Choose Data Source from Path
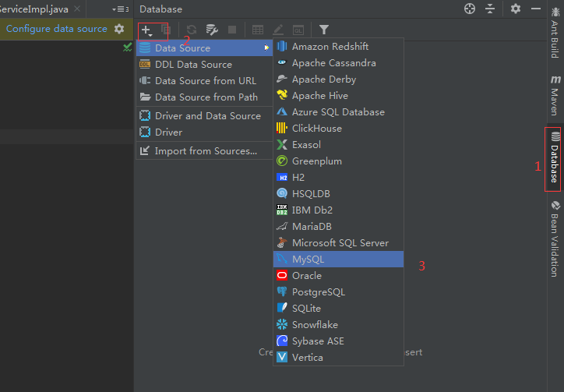Viewport: 564px width, 392px height. pos(204,97)
